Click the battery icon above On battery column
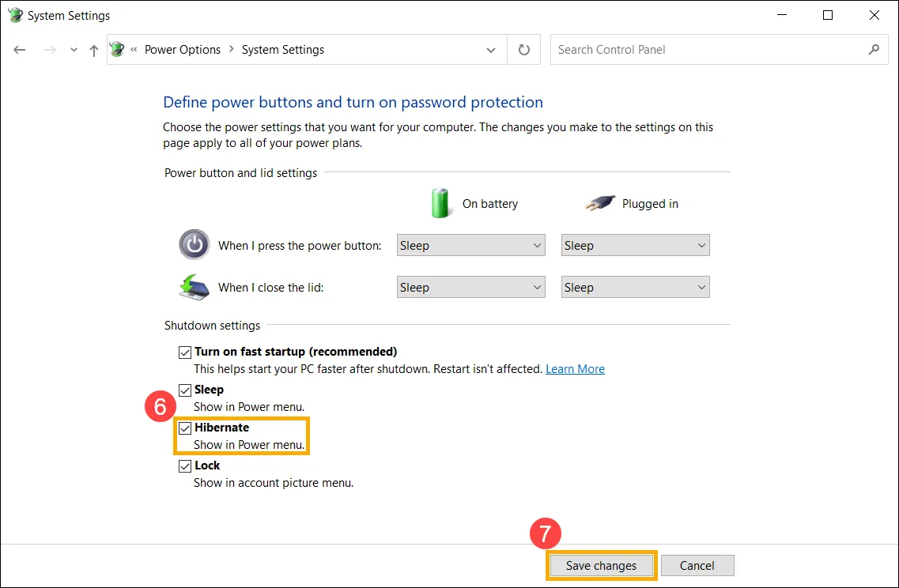 tap(440, 203)
